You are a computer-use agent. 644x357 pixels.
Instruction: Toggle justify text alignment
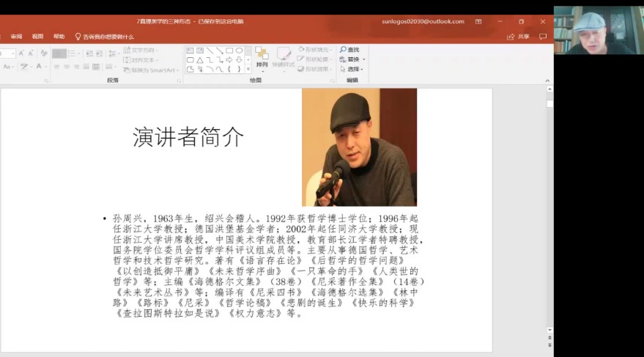[x=87, y=67]
